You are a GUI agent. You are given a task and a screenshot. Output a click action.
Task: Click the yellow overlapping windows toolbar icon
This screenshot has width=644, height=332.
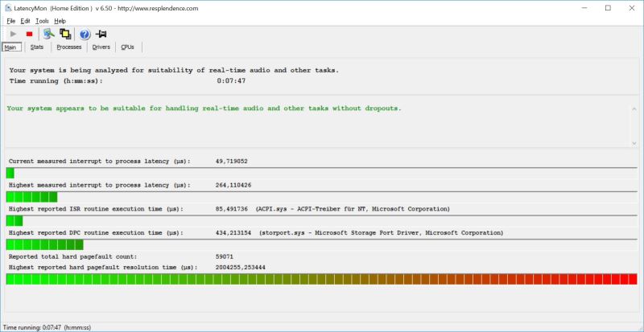[65, 34]
